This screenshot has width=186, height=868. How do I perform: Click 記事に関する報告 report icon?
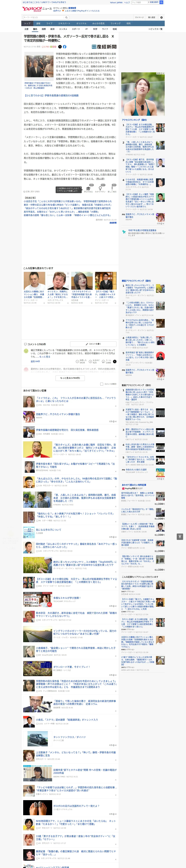pos(25,191)
